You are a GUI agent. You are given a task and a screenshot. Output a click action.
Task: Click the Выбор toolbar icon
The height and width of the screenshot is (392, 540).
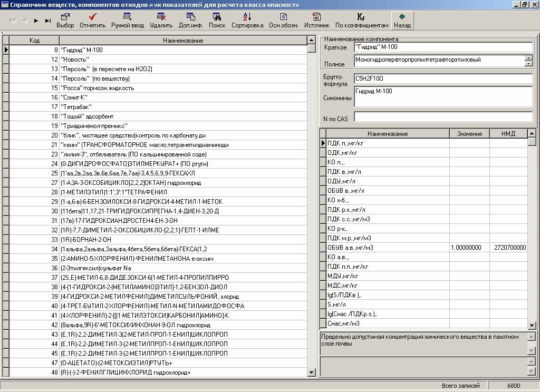65,17
